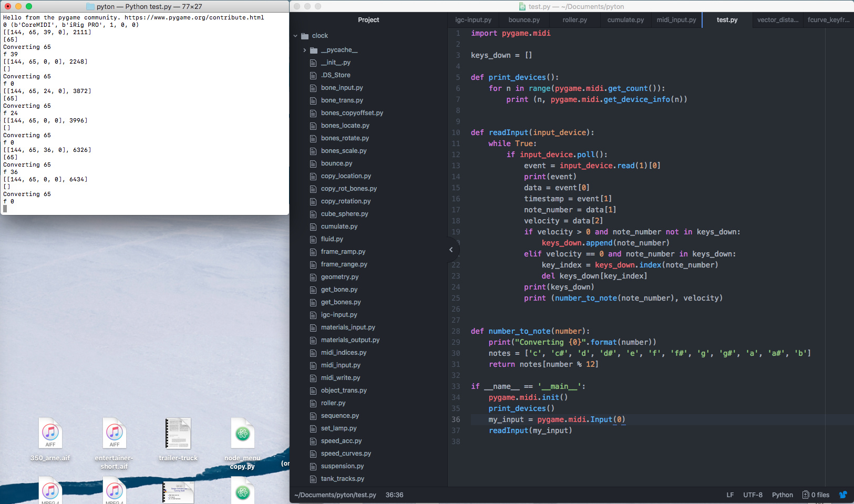Open the midi_input.py tab
854x504 pixels.
(675, 19)
